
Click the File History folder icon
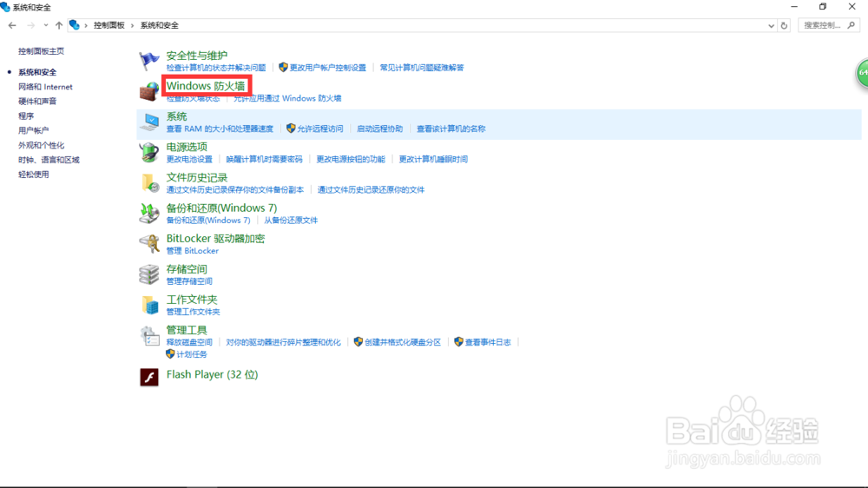149,183
